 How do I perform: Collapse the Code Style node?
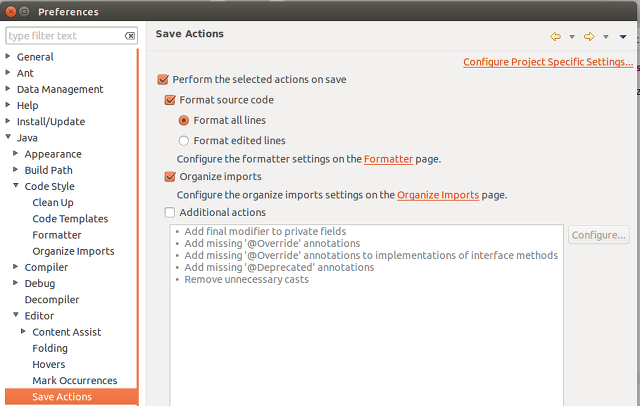tap(16, 186)
